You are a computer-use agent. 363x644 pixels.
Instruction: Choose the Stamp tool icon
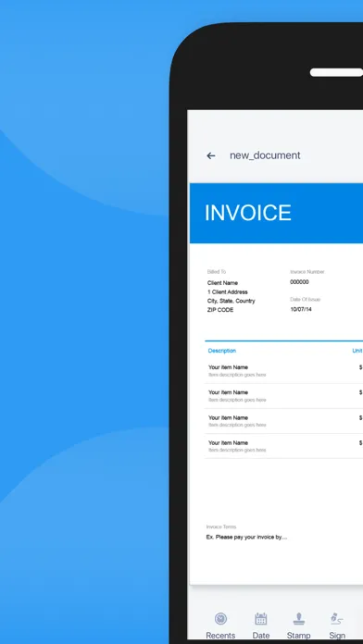pos(299,618)
